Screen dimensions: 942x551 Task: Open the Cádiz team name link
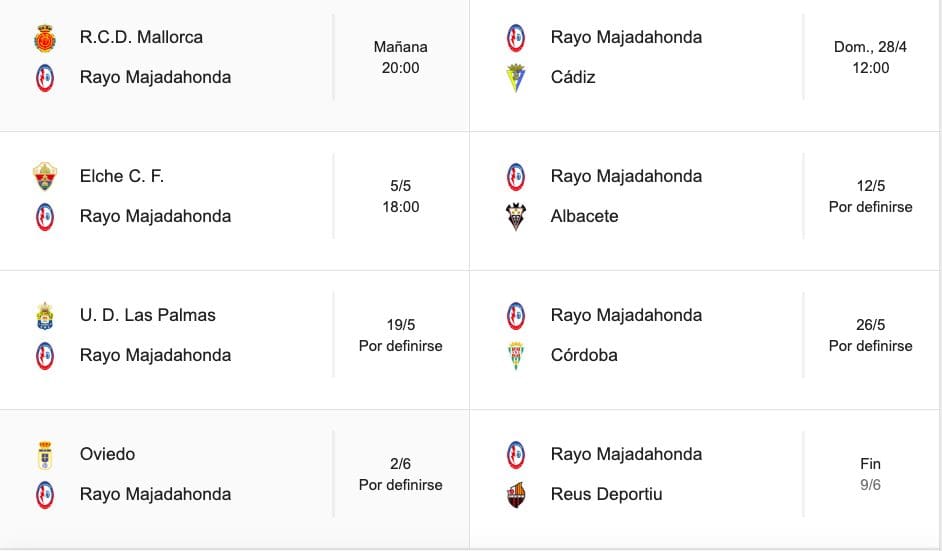573,78
